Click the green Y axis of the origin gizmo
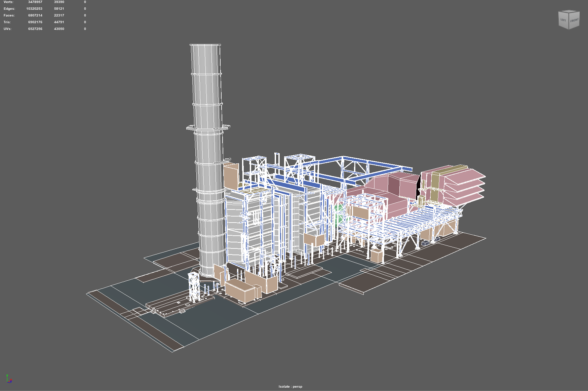Screen dimensions: 588x391 pos(7,380)
